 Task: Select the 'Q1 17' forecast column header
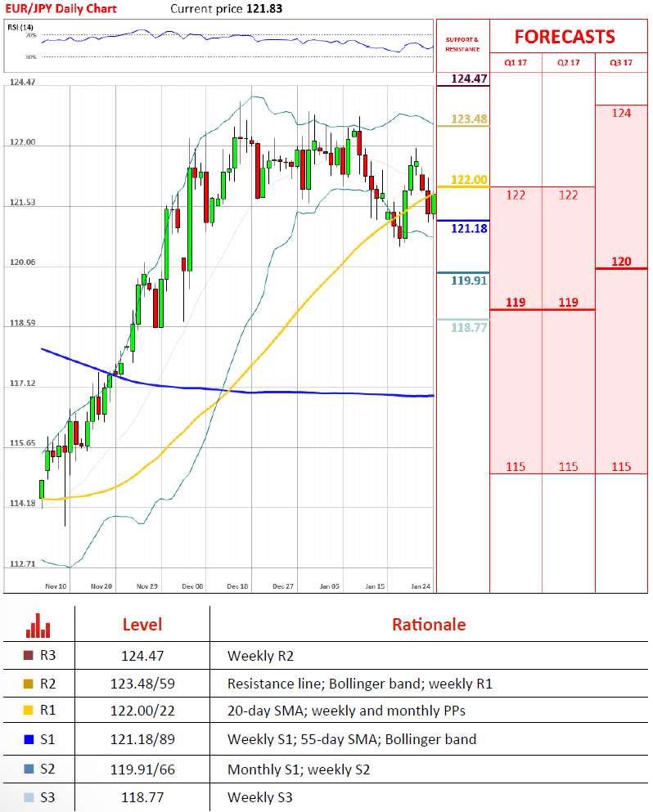coord(516,63)
